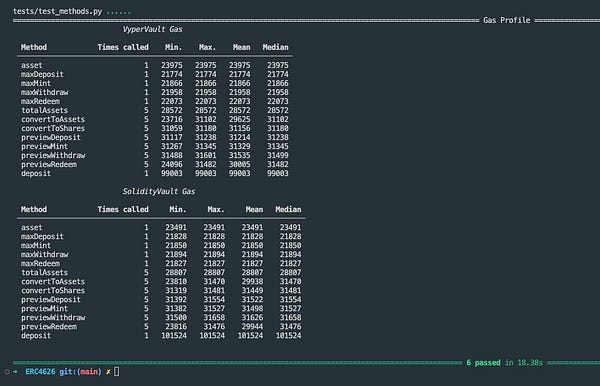Select 'previewWithdraw' method in VyperVault table
Screen dimensions: 600x386
pos(53,155)
